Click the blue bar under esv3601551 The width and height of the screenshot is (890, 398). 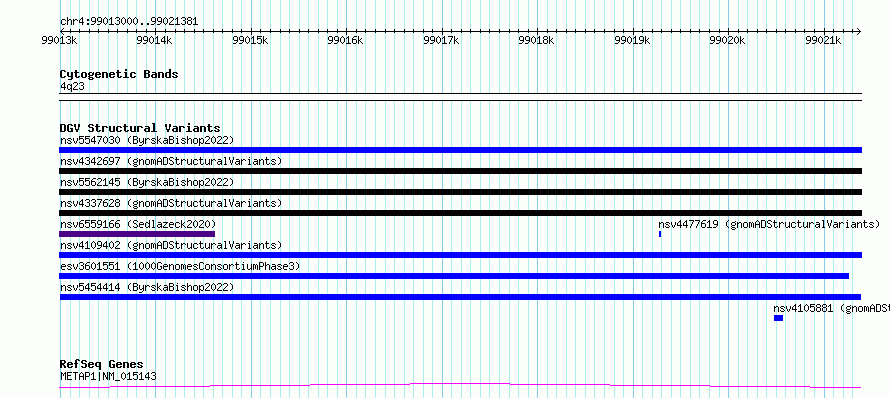click(x=454, y=276)
